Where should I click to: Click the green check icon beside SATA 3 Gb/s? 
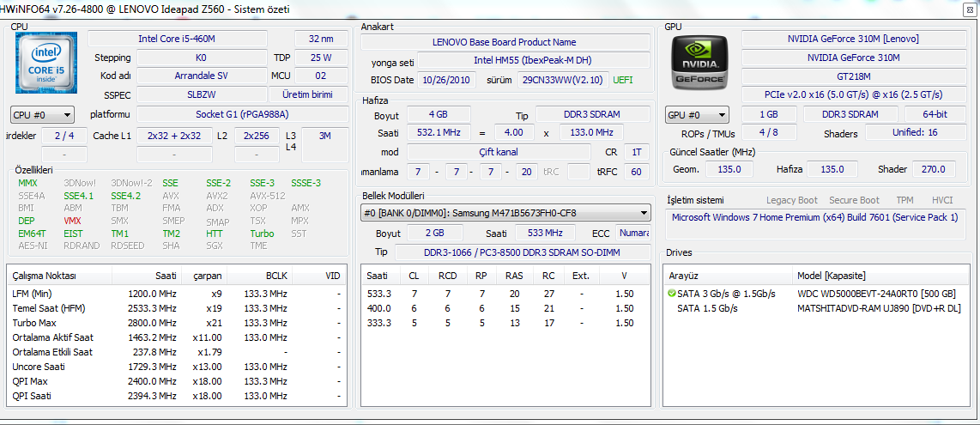click(x=672, y=293)
